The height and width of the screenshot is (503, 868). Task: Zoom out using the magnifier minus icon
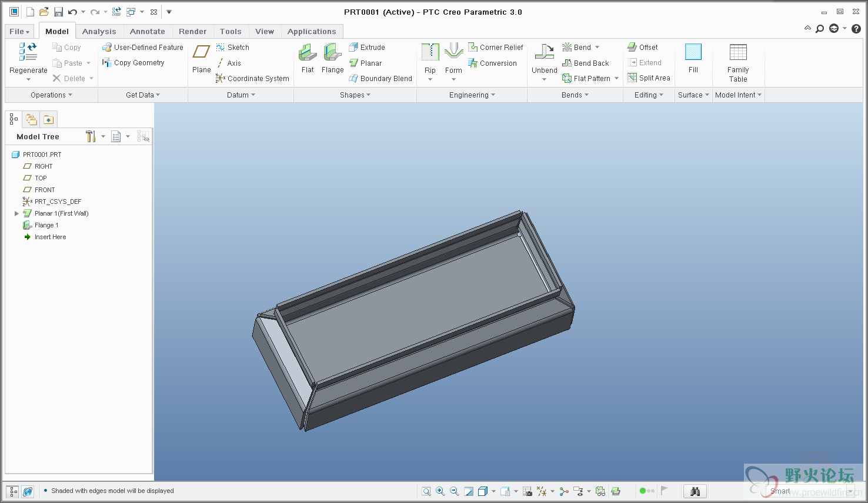454,491
